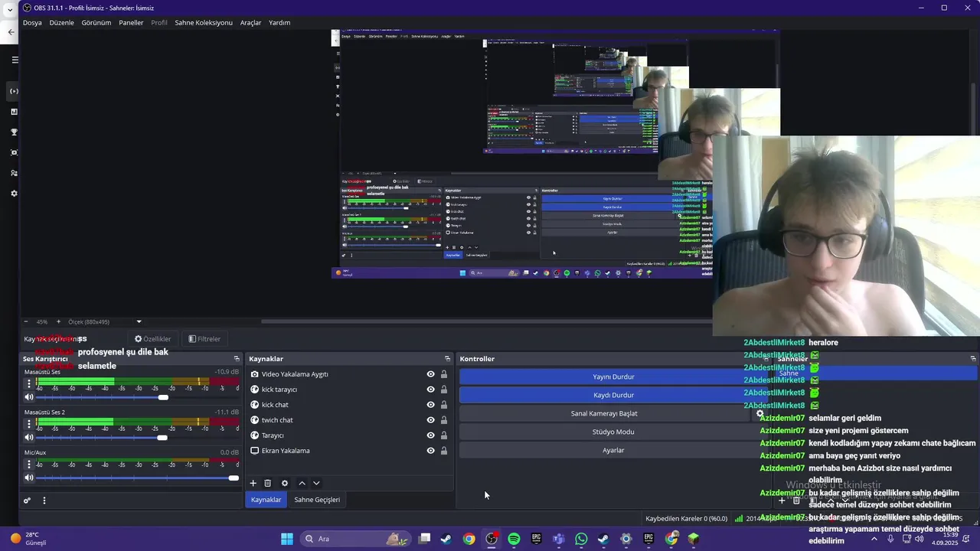Open Özellikler button
Viewport: 980px width, 551px height.
coord(153,339)
